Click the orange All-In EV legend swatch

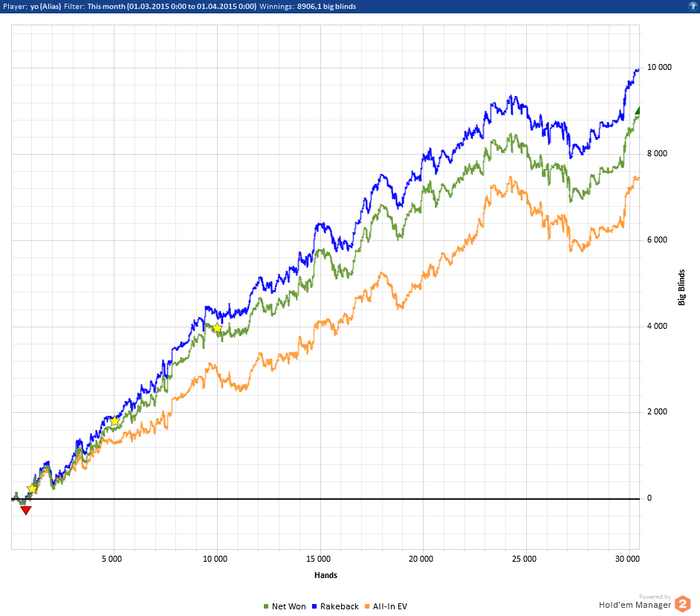(367, 607)
